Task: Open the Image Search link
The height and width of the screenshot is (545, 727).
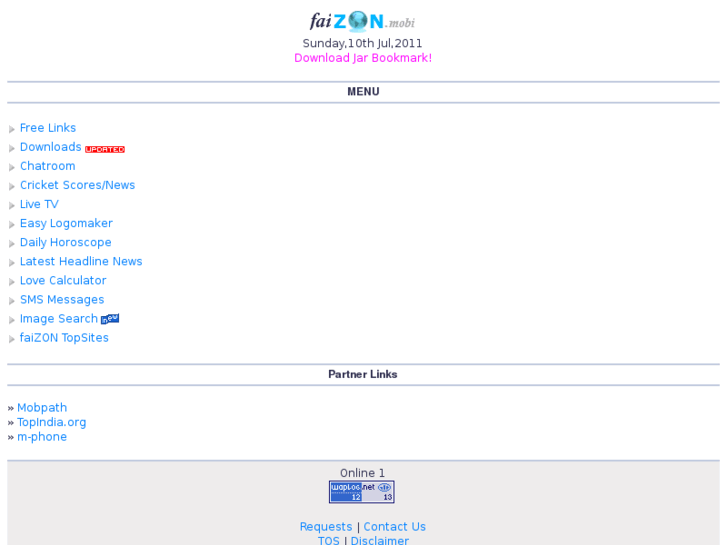Action: coord(59,319)
